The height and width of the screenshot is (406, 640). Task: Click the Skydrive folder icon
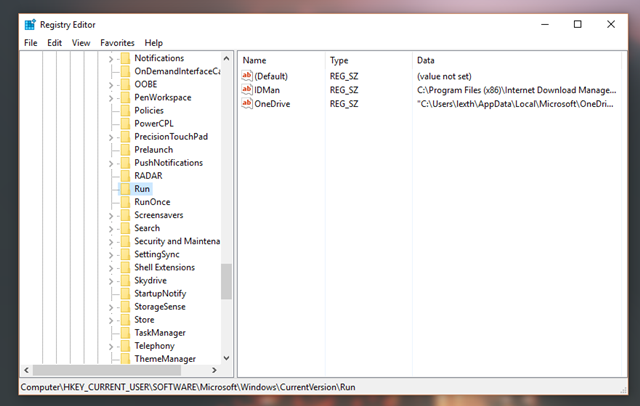tap(125, 280)
